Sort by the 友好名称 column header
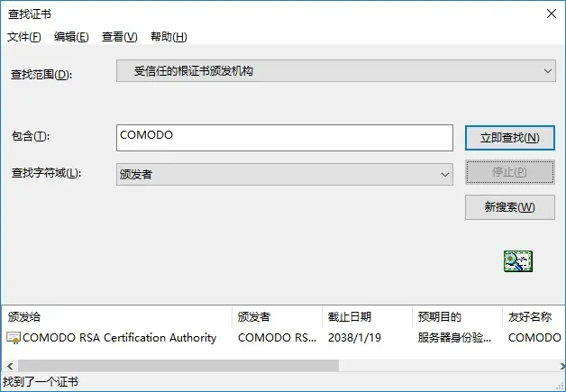Viewport: 566px width, 392px height. click(534, 317)
